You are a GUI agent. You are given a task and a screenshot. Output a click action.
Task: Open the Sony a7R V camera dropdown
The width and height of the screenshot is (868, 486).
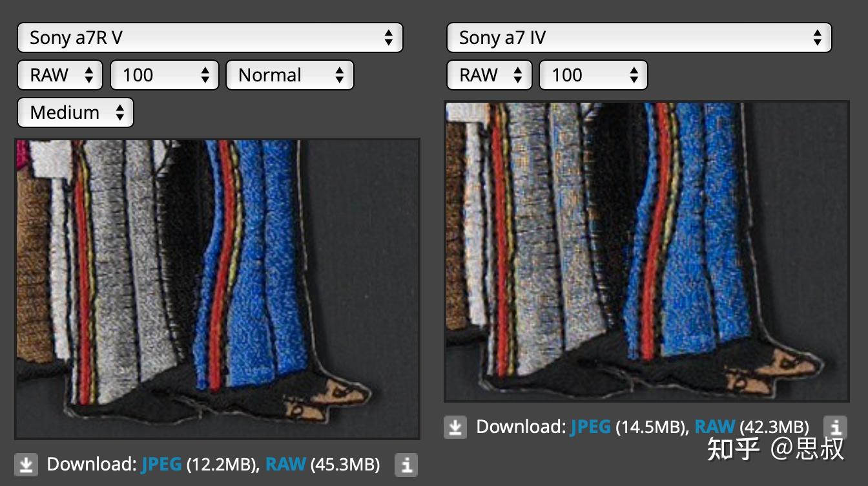click(x=210, y=37)
